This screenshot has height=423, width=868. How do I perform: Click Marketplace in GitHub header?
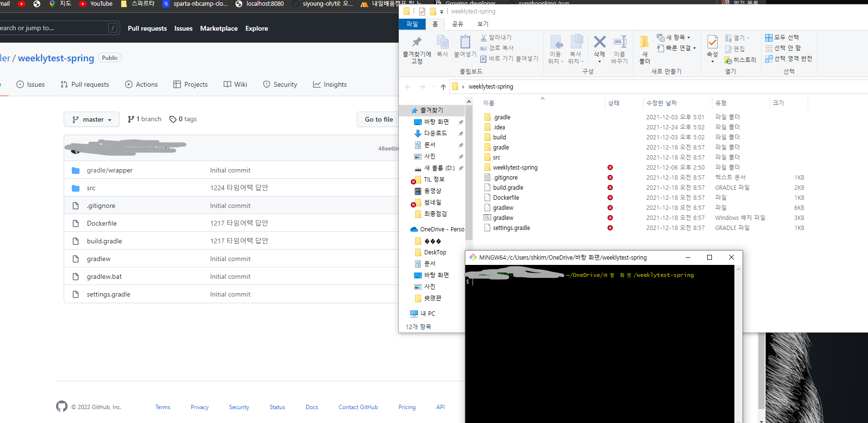tap(219, 28)
